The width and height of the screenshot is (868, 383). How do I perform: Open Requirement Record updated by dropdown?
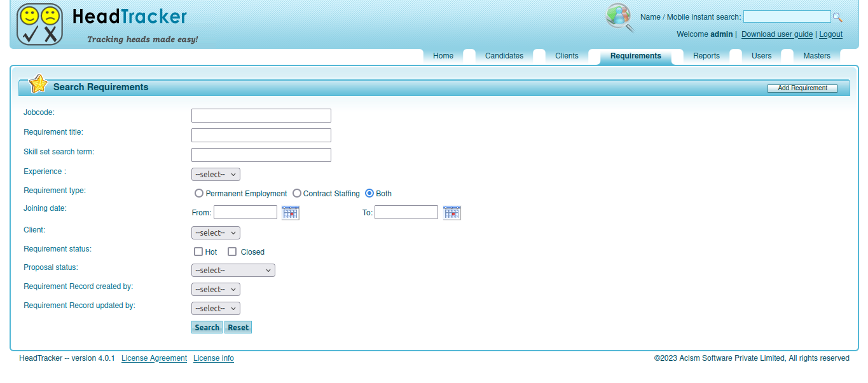[x=216, y=308]
